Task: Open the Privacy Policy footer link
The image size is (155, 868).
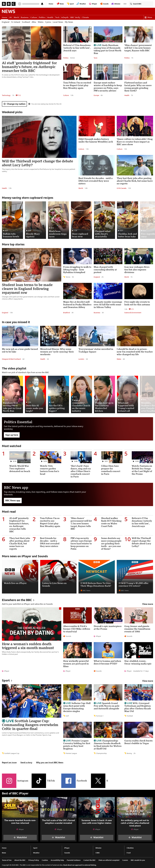Action: (x=34, y=860)
